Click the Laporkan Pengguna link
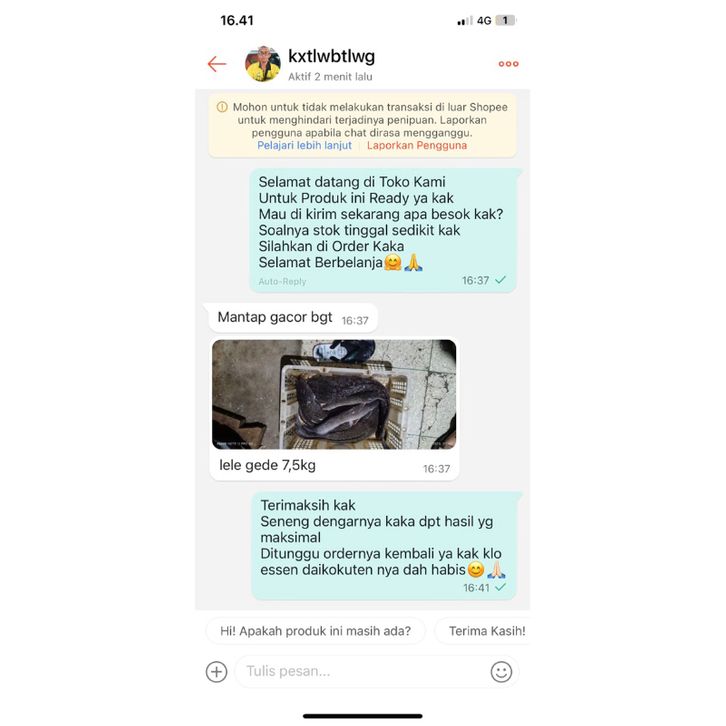This screenshot has width=726, height=726. click(417, 145)
